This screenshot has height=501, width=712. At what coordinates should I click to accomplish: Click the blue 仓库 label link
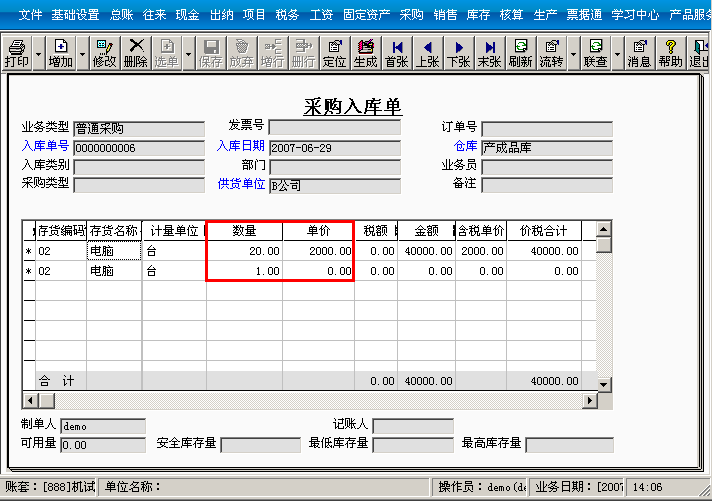point(465,146)
